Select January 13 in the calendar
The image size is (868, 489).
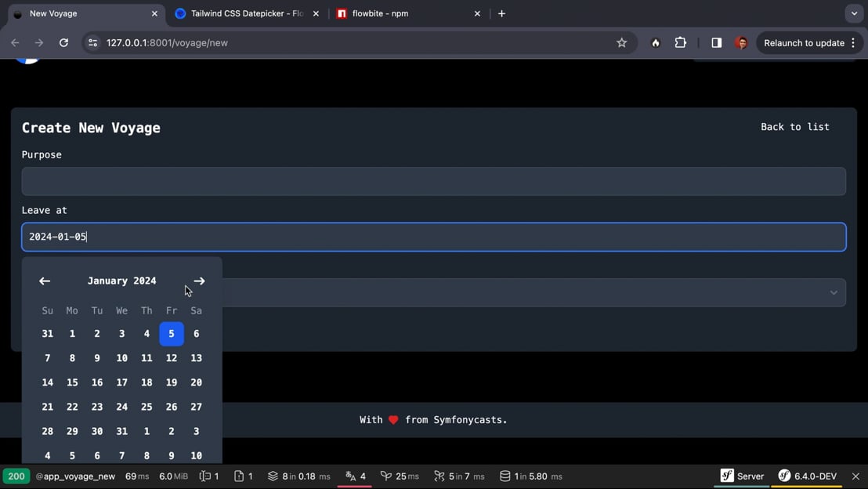click(x=196, y=358)
